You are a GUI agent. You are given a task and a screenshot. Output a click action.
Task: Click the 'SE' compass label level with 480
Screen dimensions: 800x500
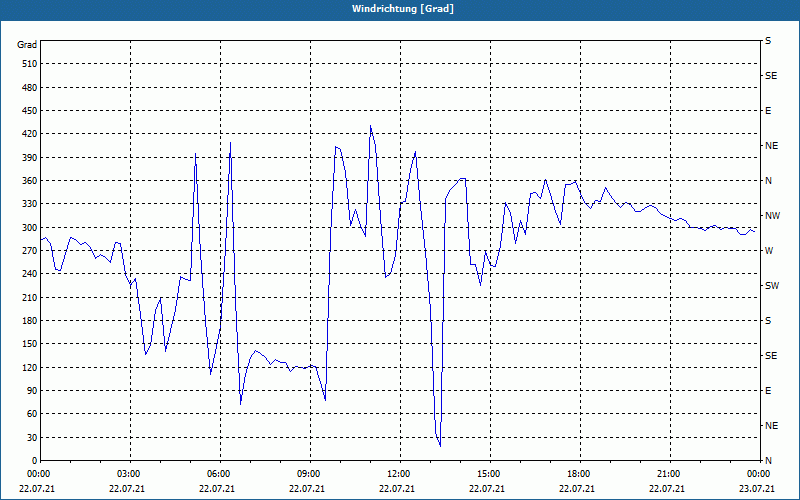click(771, 76)
